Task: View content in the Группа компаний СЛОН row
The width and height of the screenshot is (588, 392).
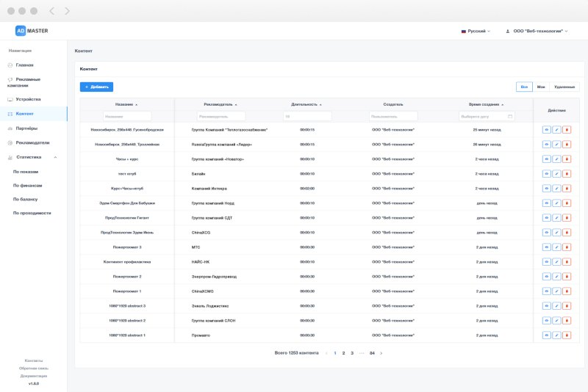Action: click(546, 321)
